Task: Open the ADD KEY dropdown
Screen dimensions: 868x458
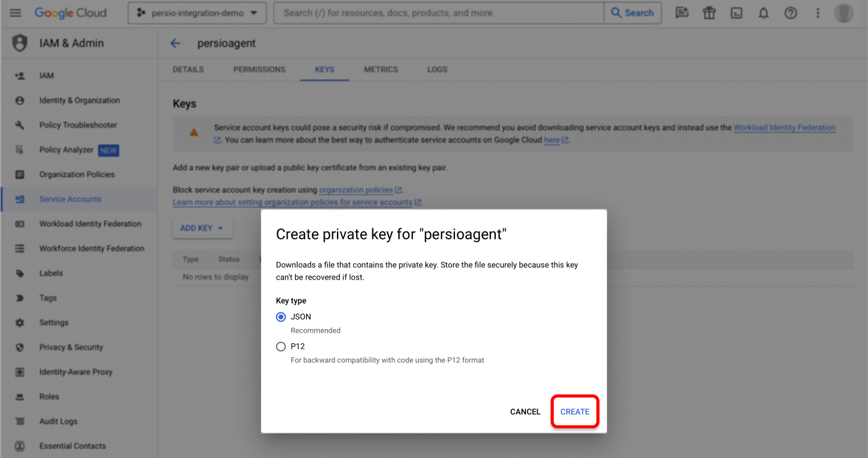Action: [202, 228]
